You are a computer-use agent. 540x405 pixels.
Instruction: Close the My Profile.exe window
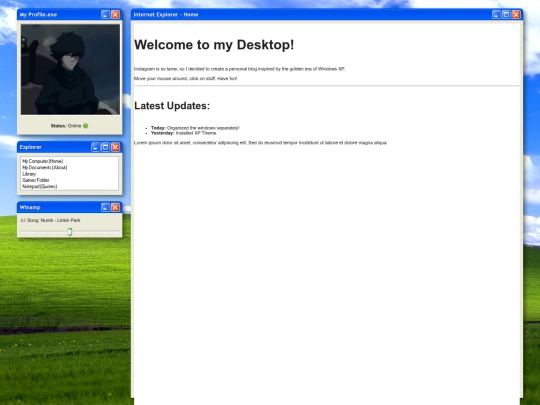[116, 14]
